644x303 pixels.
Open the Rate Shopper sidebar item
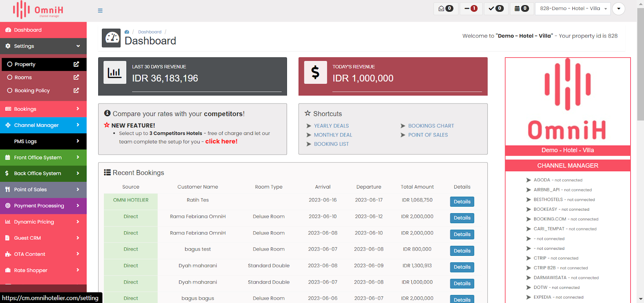pyautogui.click(x=43, y=270)
